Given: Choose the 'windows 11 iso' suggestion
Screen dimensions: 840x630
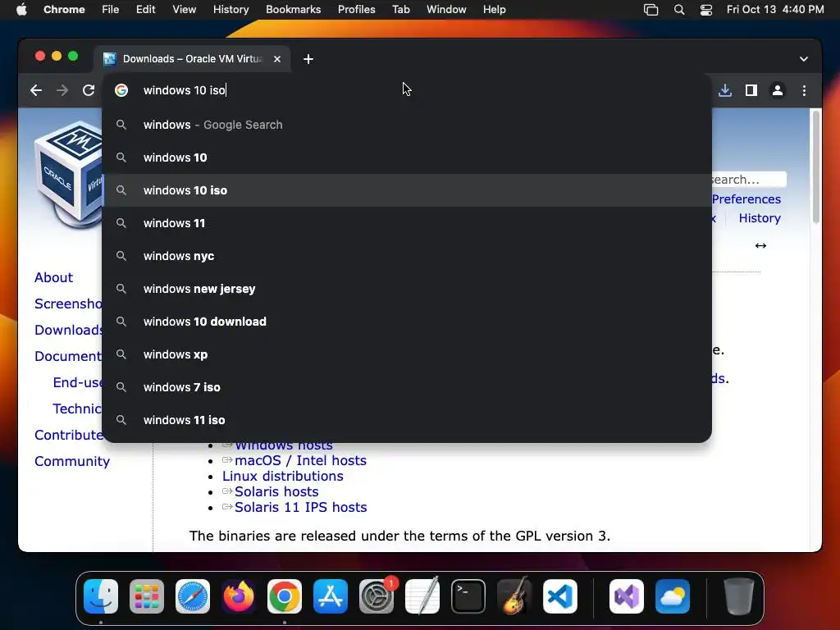Looking at the screenshot, I should pos(407,420).
